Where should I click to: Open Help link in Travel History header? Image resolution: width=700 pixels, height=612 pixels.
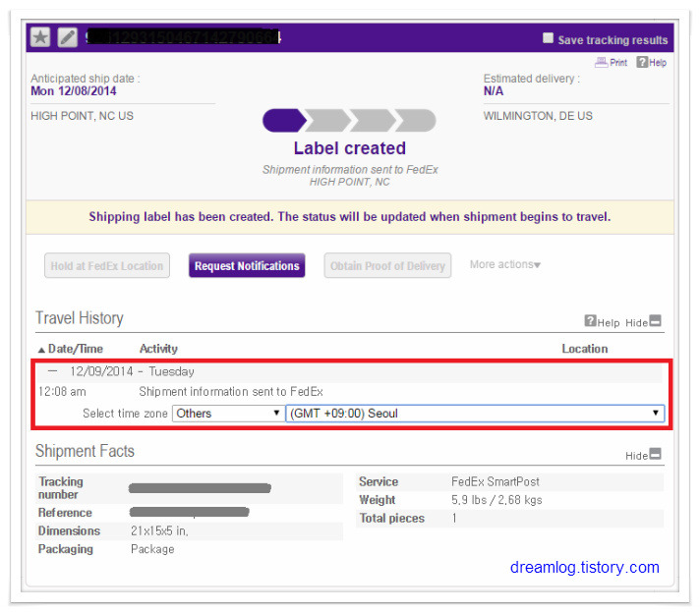[609, 322]
